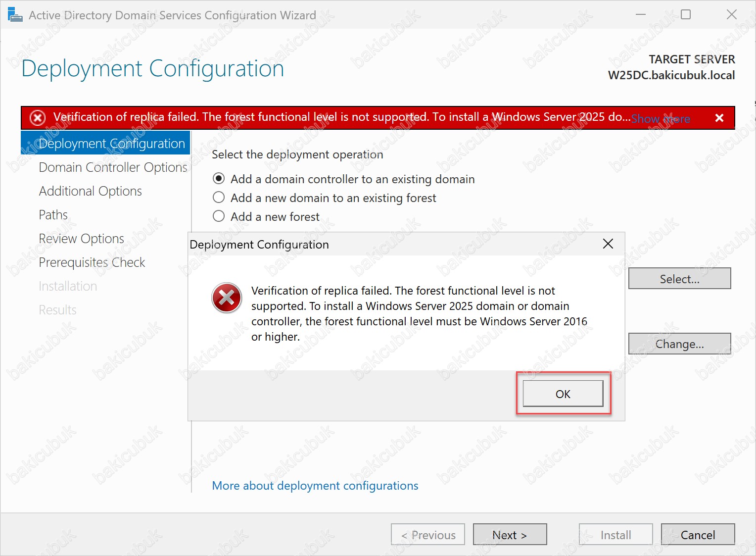Screen dimensions: 756x556
Task: Click OK in the error dialog
Action: coord(563,394)
